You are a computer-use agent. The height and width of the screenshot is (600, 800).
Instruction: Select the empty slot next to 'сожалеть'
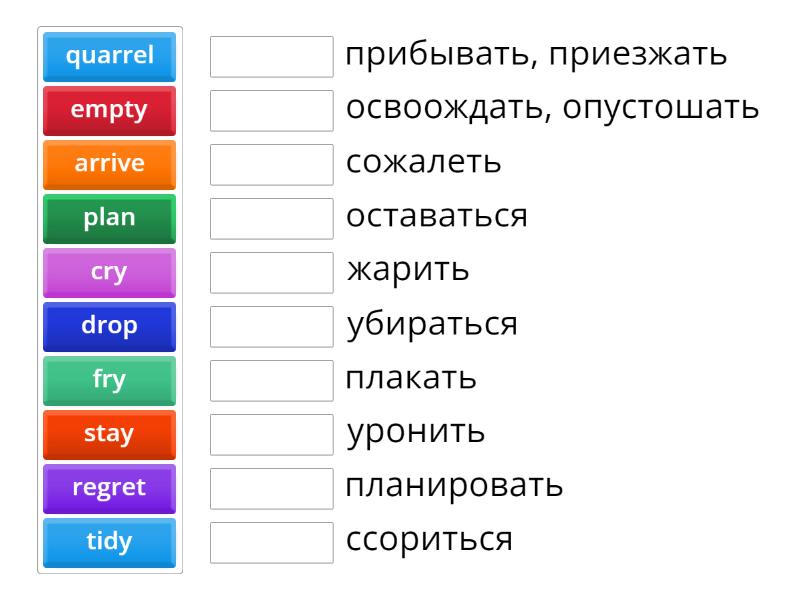click(272, 165)
